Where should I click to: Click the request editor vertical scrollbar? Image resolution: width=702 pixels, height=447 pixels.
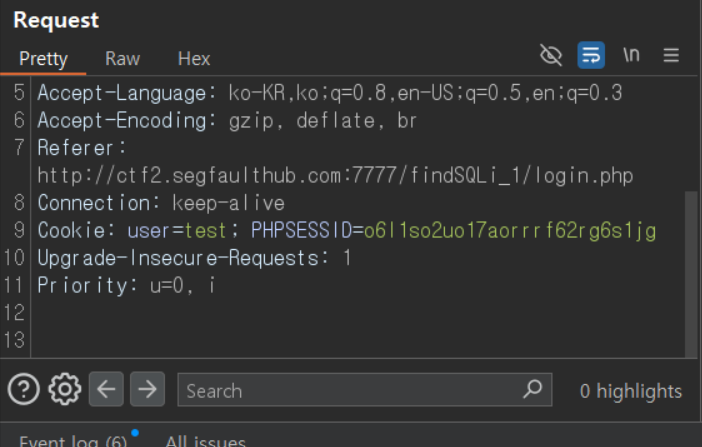tap(691, 274)
